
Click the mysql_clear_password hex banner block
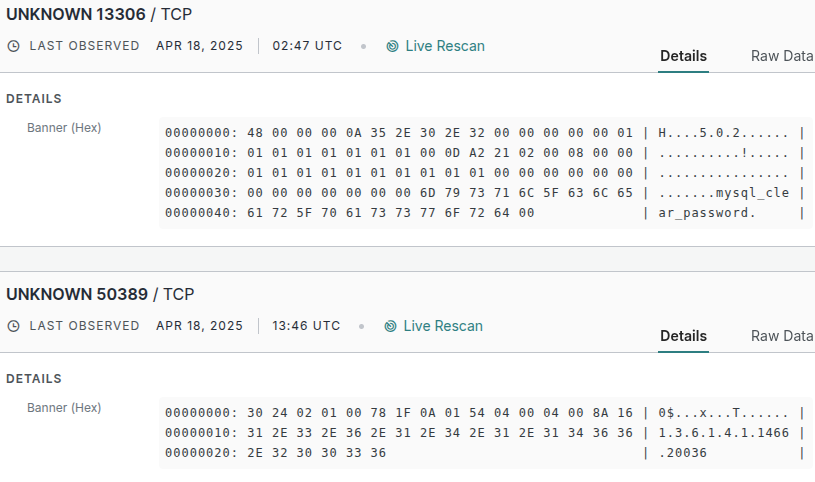[x=485, y=172]
